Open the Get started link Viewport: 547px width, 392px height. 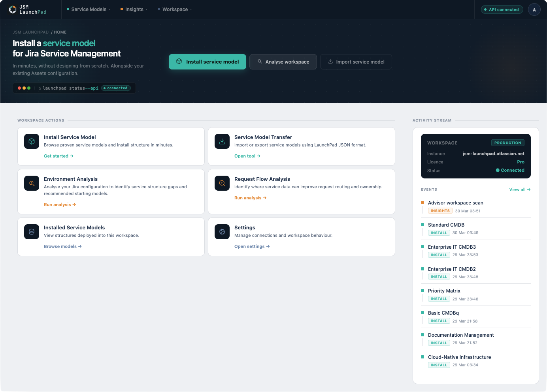[58, 156]
